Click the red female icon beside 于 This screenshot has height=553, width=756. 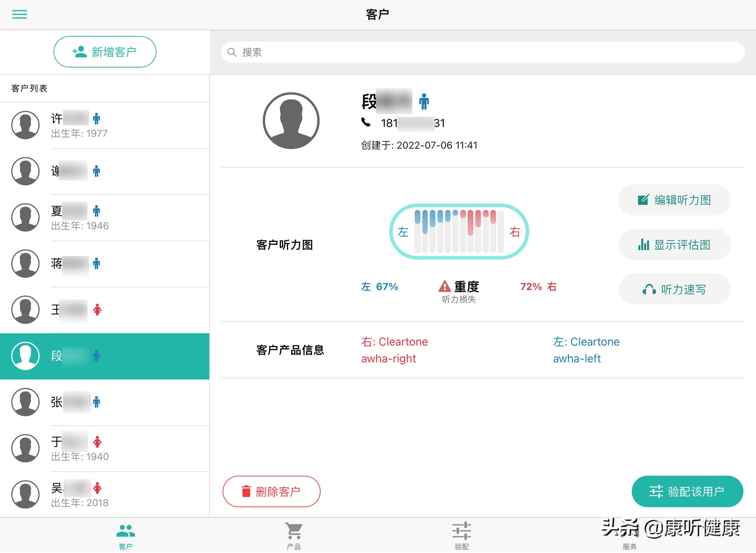tap(97, 442)
